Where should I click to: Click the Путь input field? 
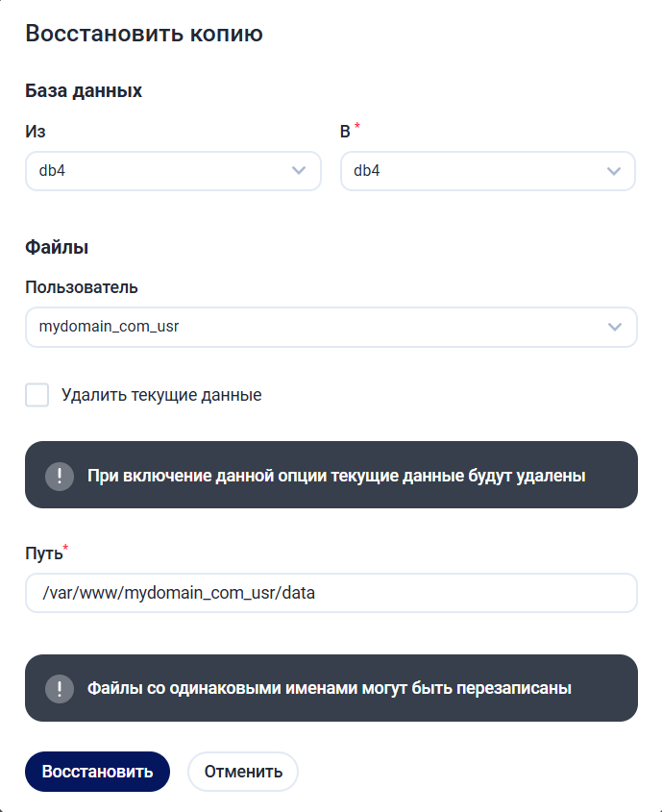pos(331,593)
